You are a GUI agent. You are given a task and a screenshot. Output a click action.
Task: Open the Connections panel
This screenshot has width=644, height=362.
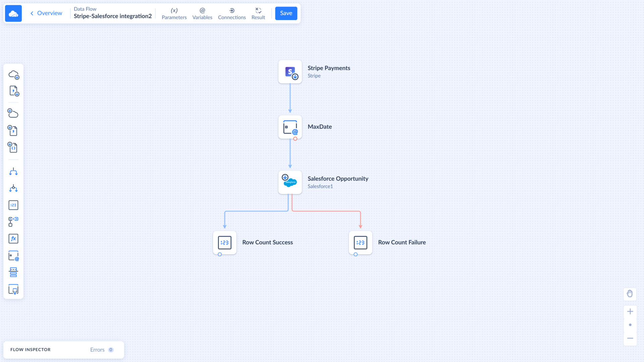tap(232, 13)
